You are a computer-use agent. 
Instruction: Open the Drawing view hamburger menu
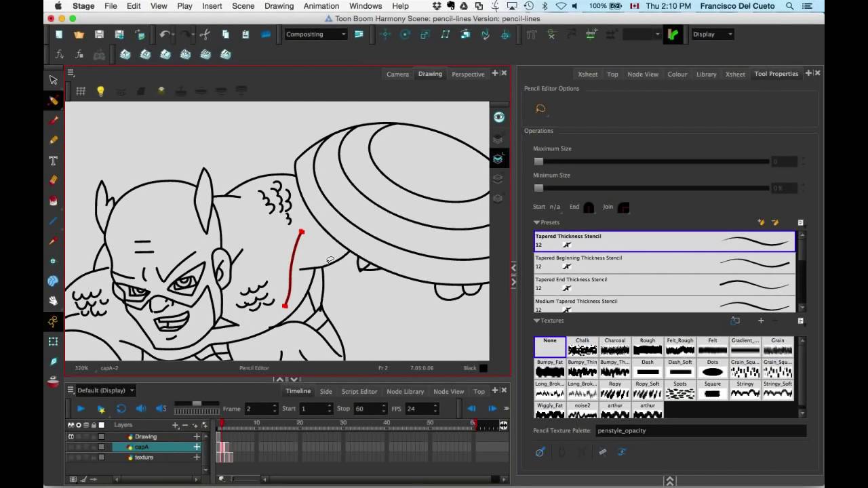[x=71, y=73]
